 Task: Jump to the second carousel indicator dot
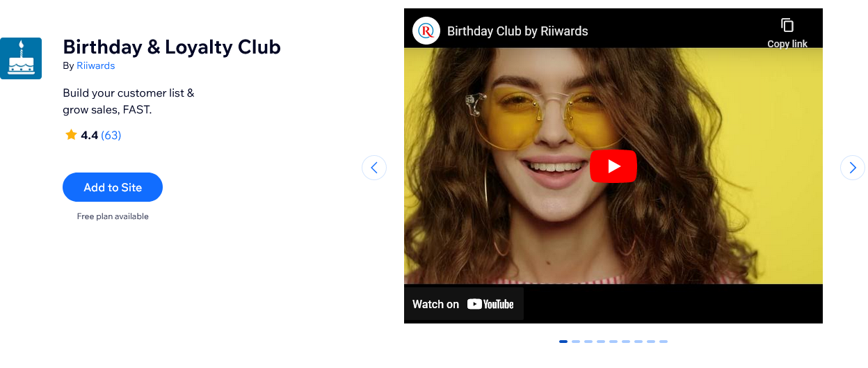click(576, 342)
